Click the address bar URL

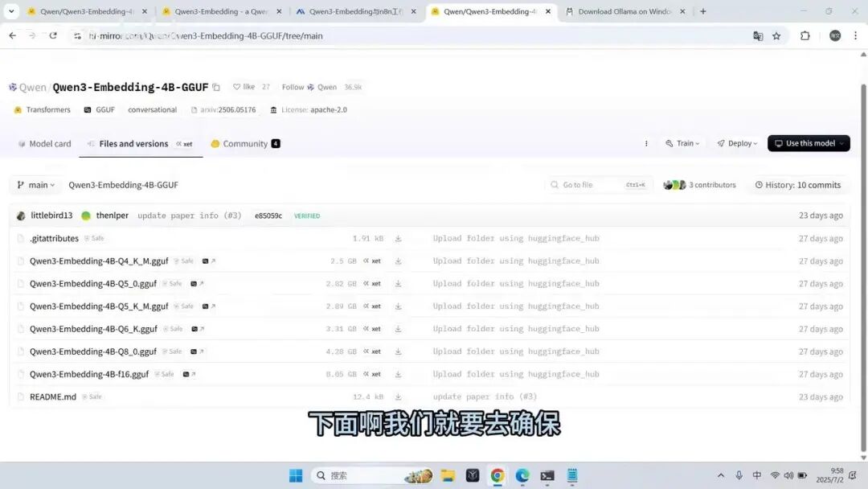pos(206,36)
